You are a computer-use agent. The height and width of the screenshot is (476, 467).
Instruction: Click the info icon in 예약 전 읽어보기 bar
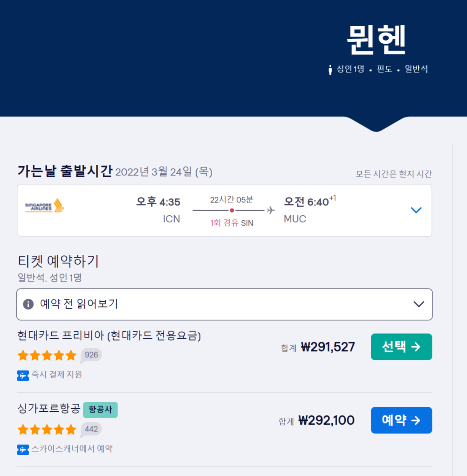click(29, 304)
